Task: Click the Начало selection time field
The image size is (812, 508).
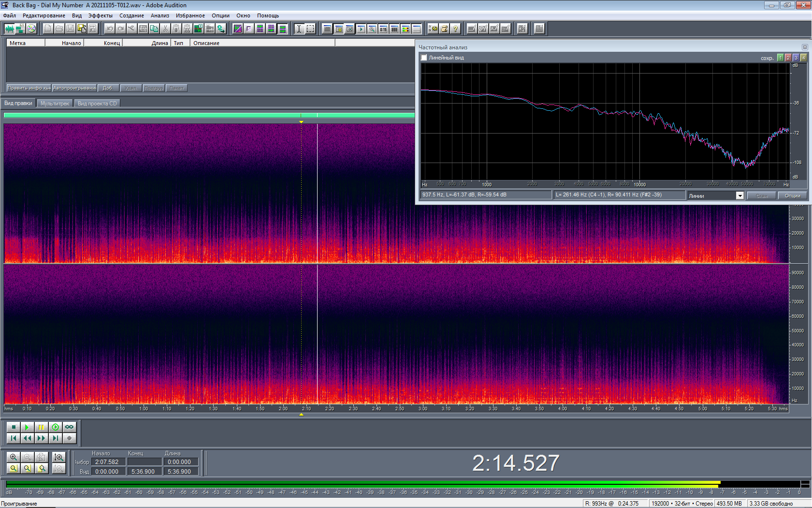Action: click(109, 462)
